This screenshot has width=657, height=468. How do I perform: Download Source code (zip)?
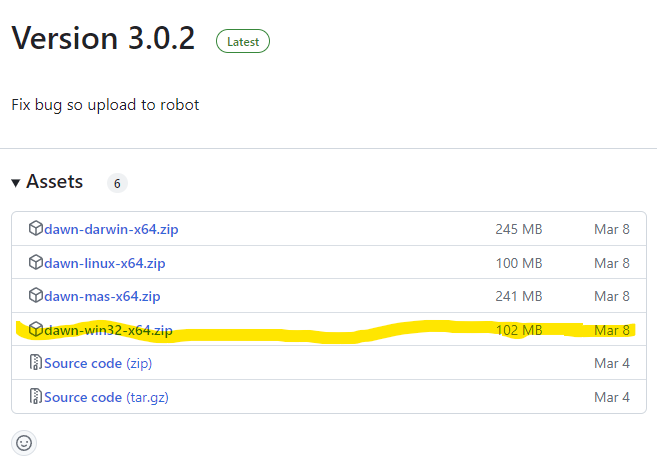pyautogui.click(x=98, y=363)
